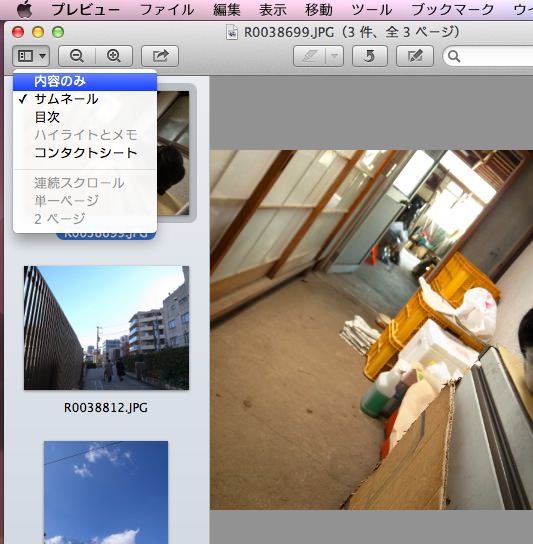
Task: Open the 編集 menu
Action: 227,9
